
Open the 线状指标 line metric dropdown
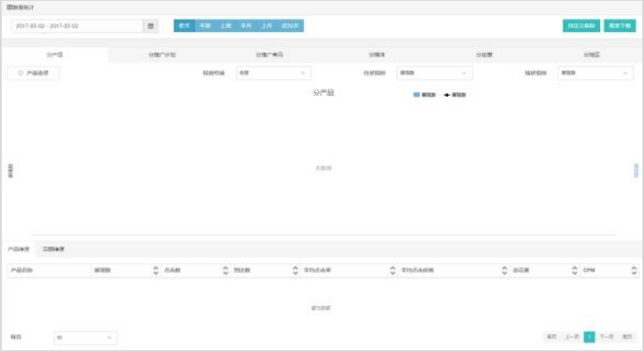point(596,73)
